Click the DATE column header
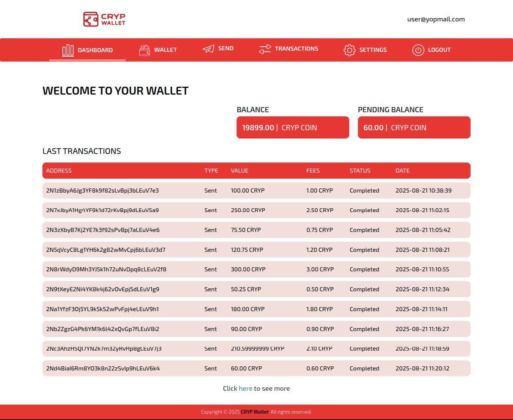This screenshot has width=513, height=420. point(403,171)
